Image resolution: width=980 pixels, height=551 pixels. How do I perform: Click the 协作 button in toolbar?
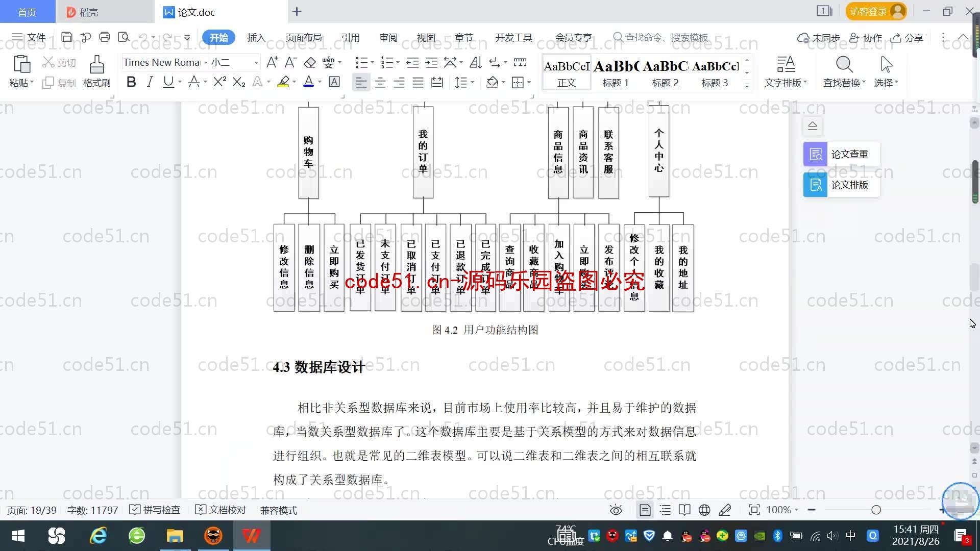pyautogui.click(x=868, y=37)
